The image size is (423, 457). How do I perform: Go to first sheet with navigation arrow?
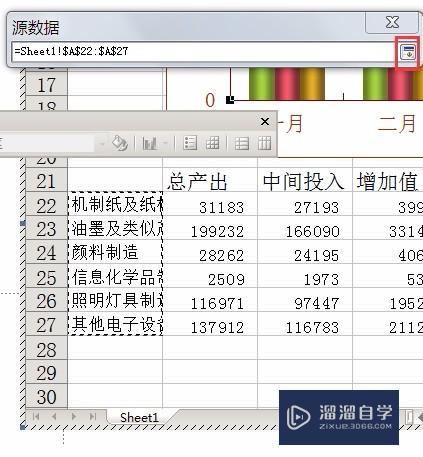(36, 416)
